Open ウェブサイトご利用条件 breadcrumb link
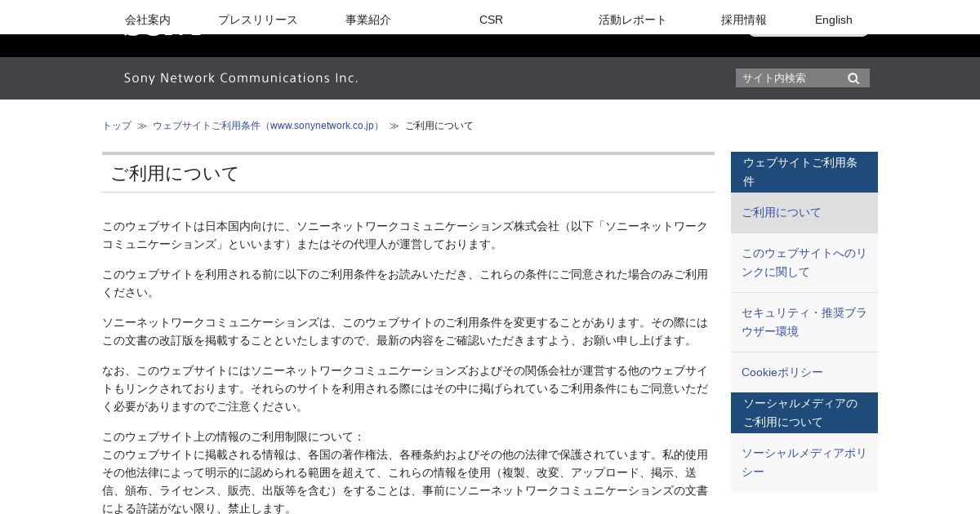The height and width of the screenshot is (514, 980). pyautogui.click(x=267, y=126)
